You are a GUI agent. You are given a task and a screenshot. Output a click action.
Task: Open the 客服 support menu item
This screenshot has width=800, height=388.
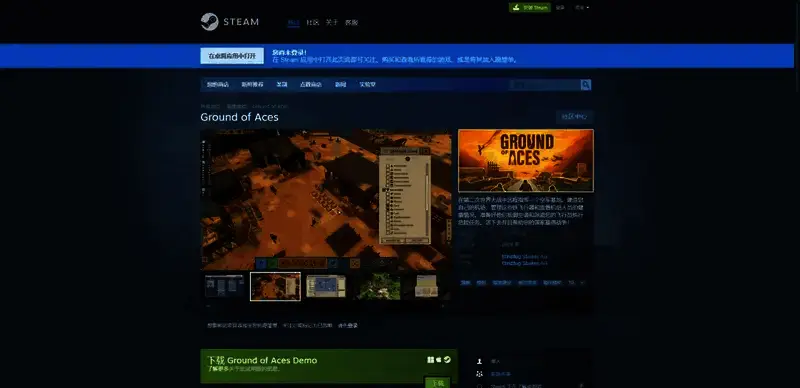pyautogui.click(x=351, y=22)
